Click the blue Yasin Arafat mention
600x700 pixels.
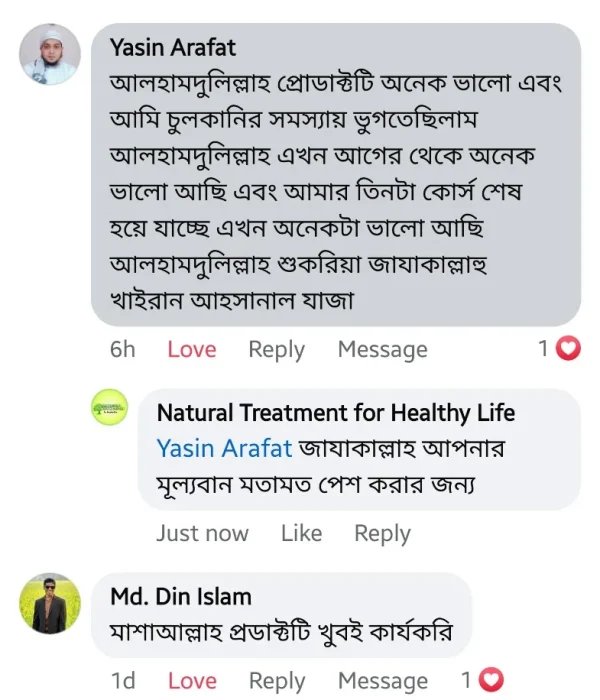point(224,448)
